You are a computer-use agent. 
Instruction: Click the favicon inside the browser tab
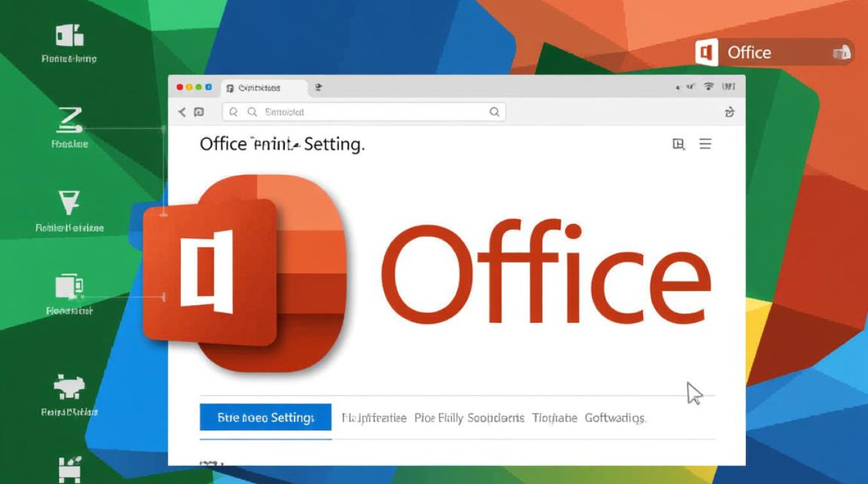point(231,88)
